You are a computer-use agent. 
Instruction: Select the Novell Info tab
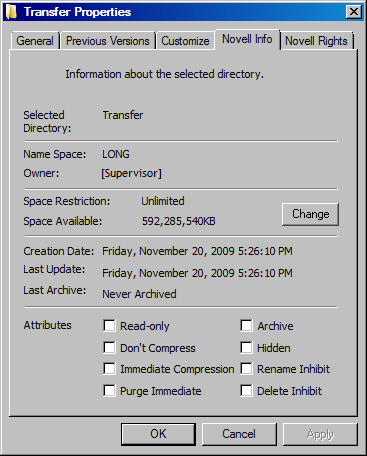pyautogui.click(x=247, y=39)
